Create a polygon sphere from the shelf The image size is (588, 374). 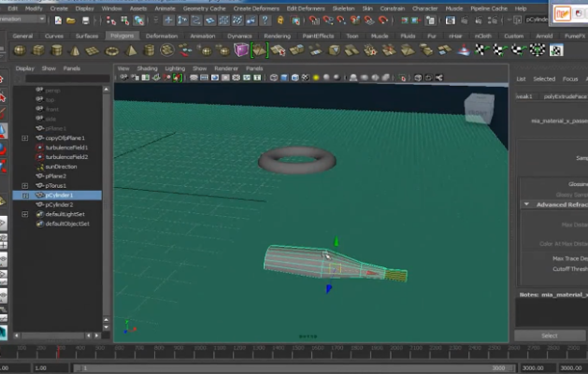pyautogui.click(x=18, y=50)
